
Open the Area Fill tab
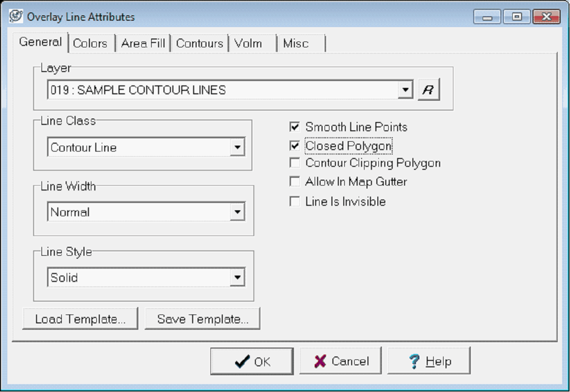143,43
